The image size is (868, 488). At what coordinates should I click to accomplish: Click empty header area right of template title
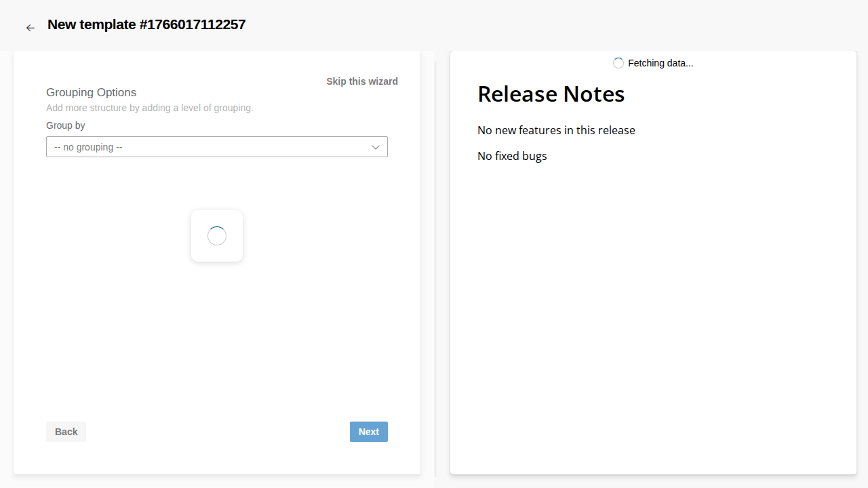click(542, 25)
